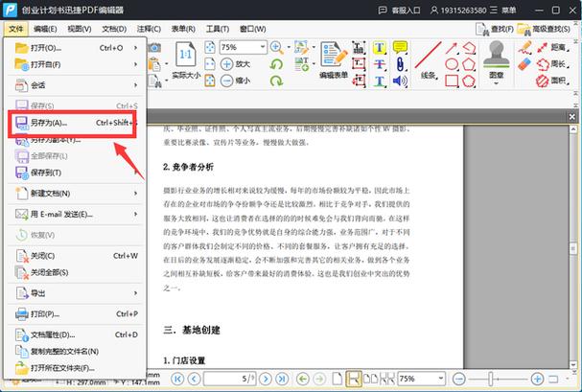This screenshot has height=392, width=582.
Task: Choose Save As (另存为) menu item
Action: (74, 123)
